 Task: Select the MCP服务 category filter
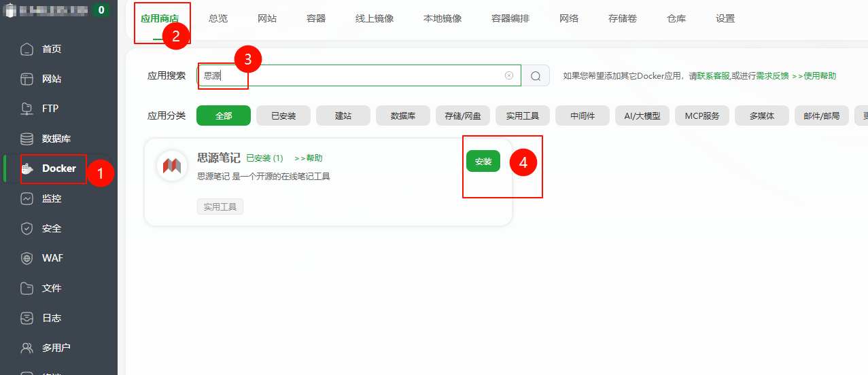coord(702,115)
